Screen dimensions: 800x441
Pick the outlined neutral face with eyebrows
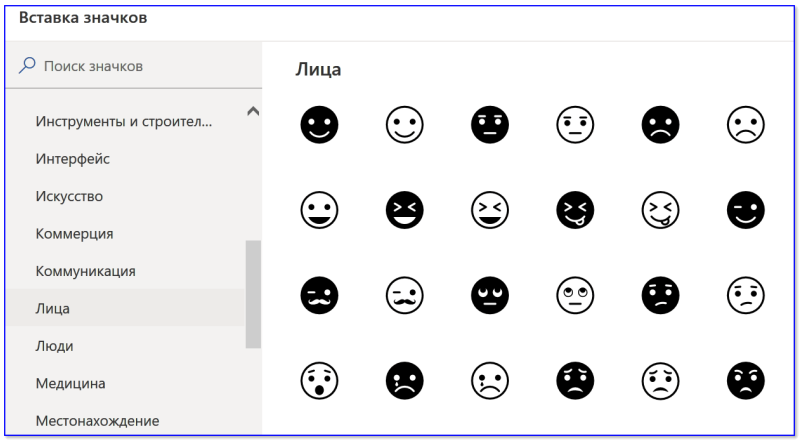(575, 125)
